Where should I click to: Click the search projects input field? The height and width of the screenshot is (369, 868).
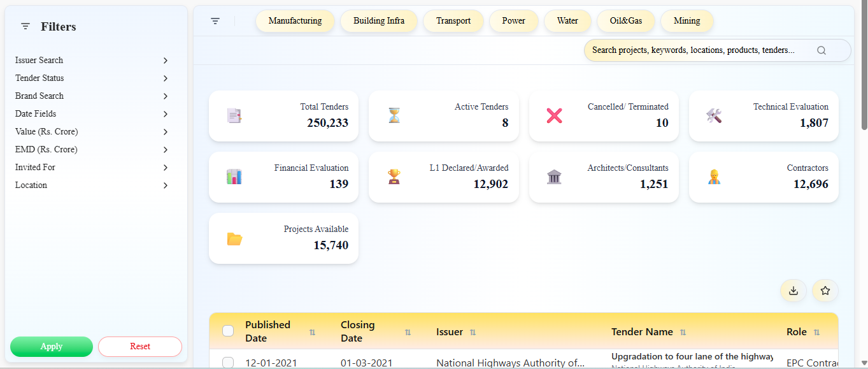tap(693, 50)
